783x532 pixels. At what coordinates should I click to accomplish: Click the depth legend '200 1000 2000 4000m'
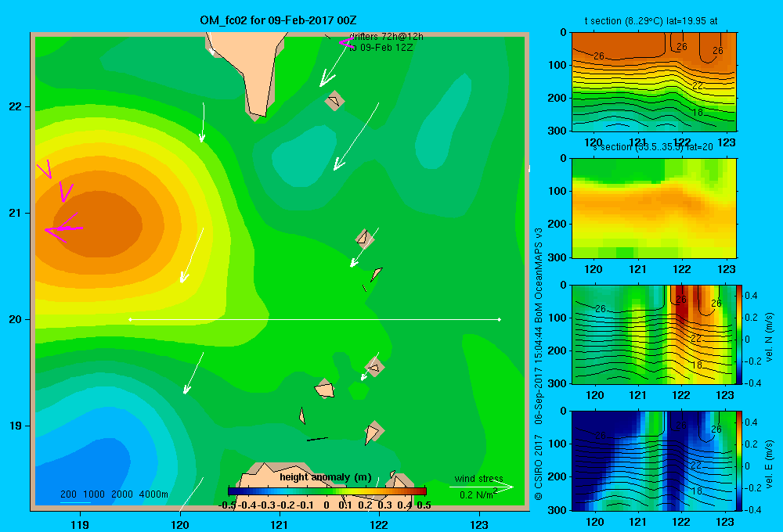click(x=114, y=494)
